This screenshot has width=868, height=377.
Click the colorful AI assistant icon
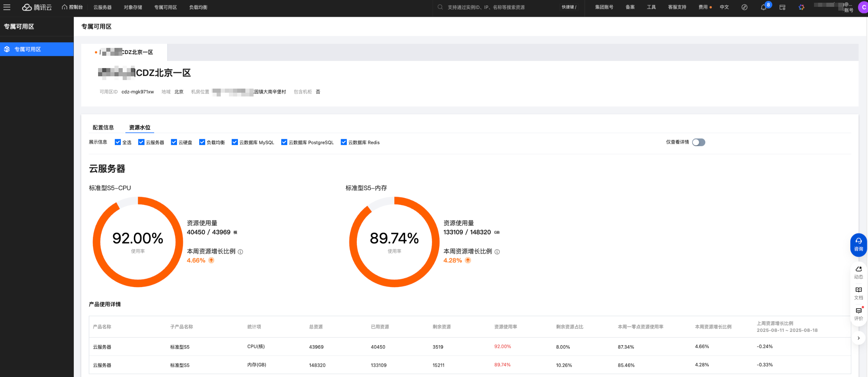pos(801,7)
